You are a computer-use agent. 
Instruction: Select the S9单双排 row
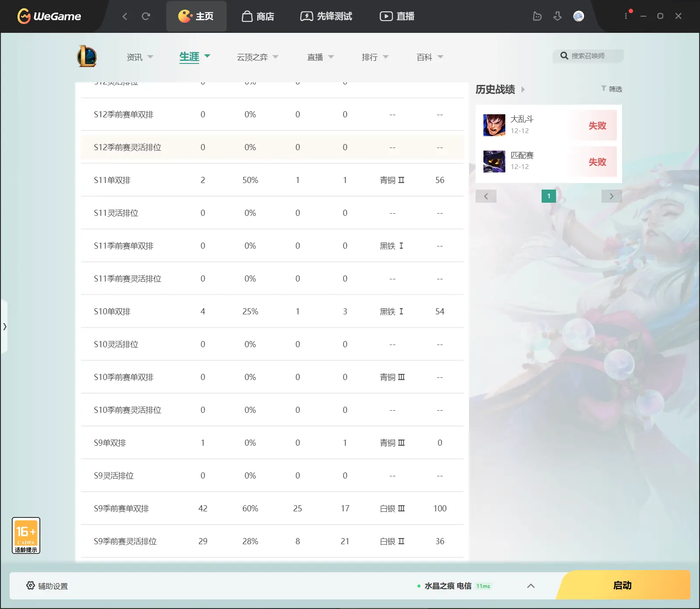pos(272,443)
